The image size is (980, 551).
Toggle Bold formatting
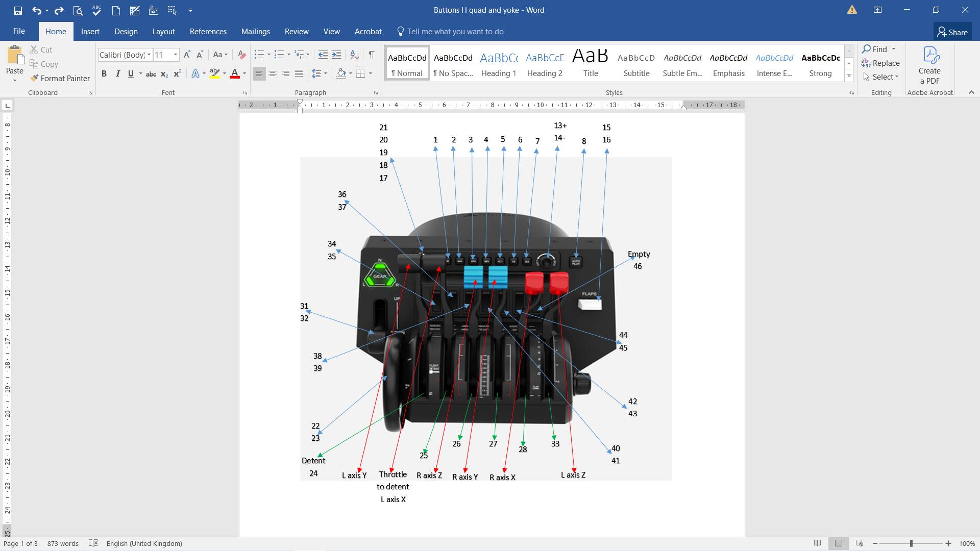(x=104, y=74)
